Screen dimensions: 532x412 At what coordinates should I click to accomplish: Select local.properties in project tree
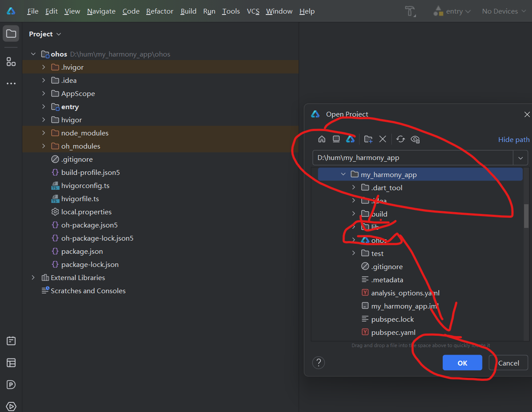tap(86, 212)
